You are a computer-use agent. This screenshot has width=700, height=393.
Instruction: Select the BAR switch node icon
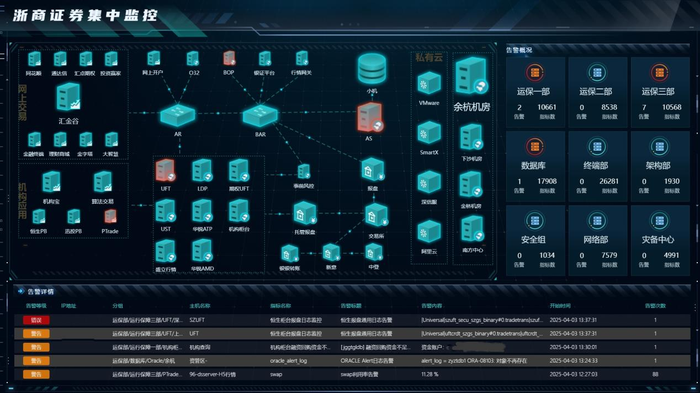260,115
